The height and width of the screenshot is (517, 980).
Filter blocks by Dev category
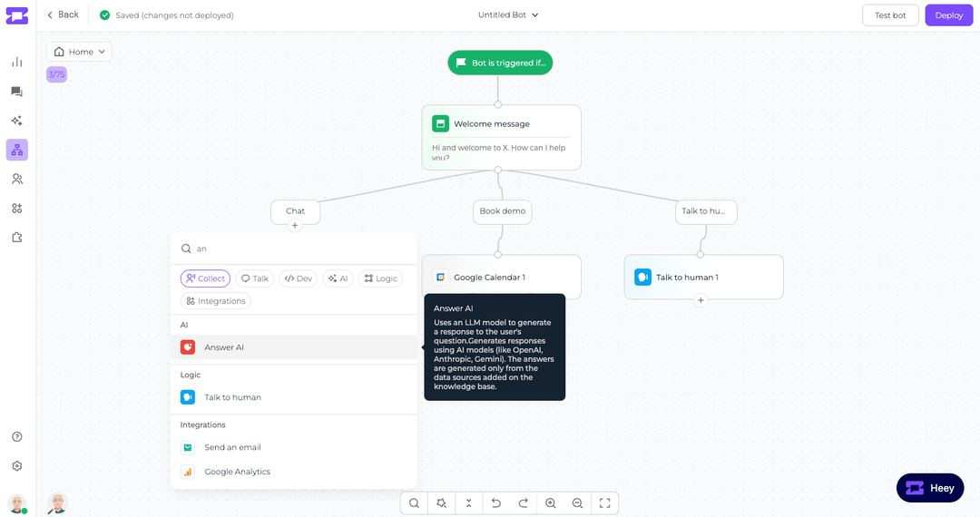tap(299, 278)
